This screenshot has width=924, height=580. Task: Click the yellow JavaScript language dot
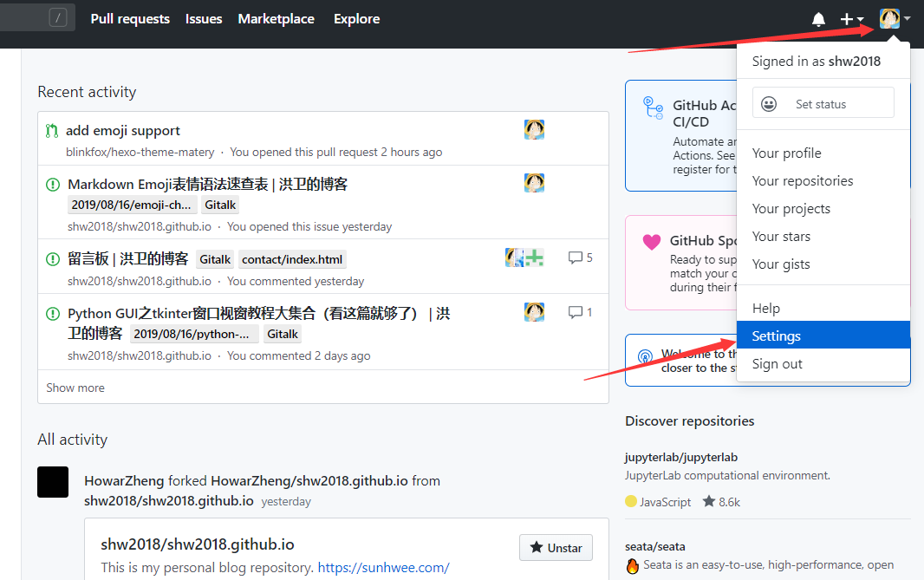click(631, 502)
